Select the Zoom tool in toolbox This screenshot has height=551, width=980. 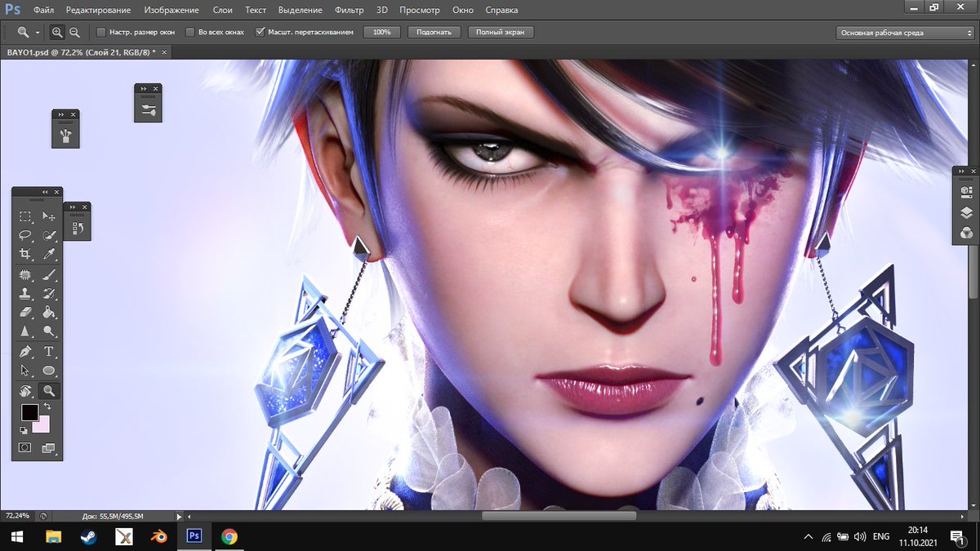click(x=49, y=391)
